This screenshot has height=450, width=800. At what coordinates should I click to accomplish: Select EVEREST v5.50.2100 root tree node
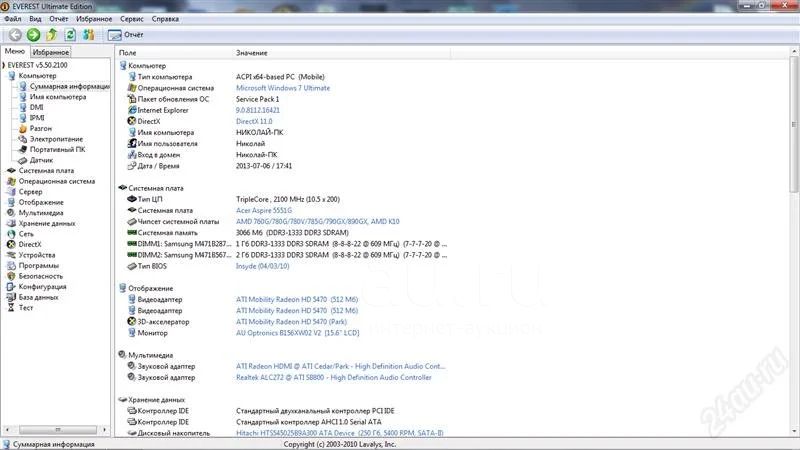37,65
